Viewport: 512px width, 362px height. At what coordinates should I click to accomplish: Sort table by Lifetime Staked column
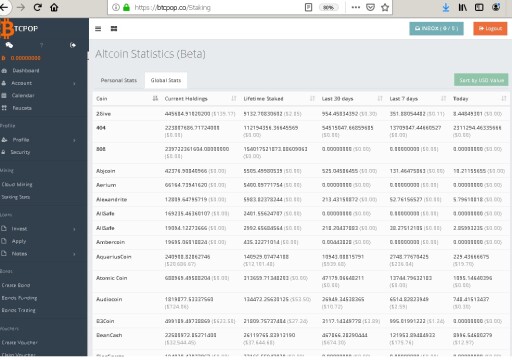click(x=312, y=98)
